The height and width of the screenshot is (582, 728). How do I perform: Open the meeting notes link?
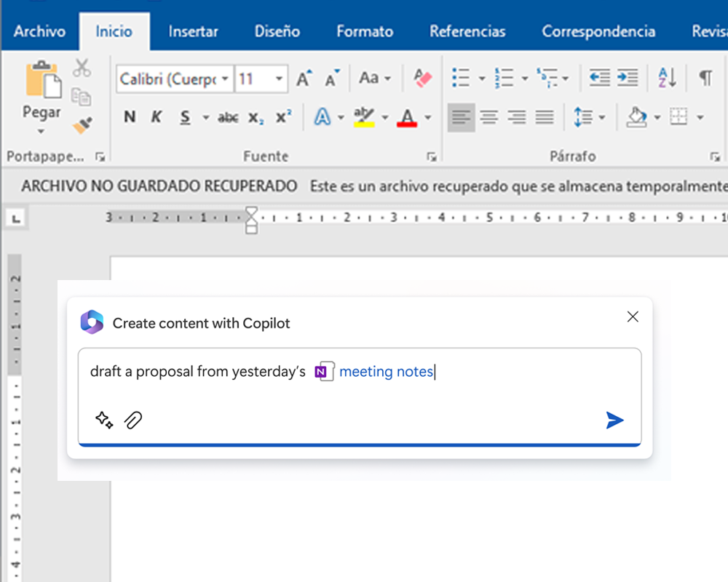tap(387, 371)
